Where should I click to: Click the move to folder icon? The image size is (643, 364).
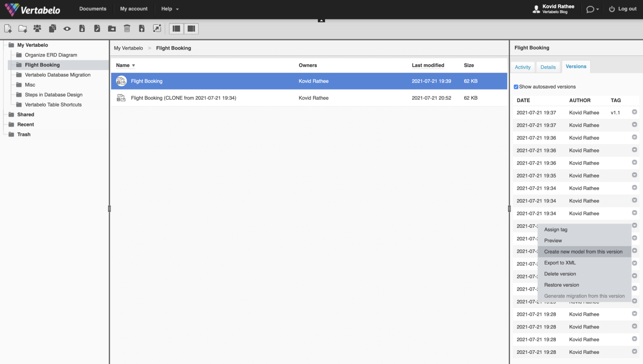tap(112, 29)
